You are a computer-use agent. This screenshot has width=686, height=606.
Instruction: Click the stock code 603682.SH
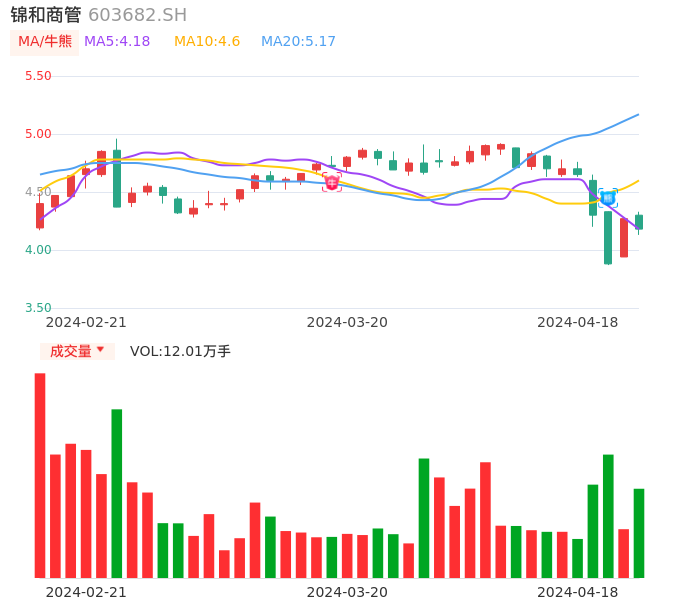pos(137,15)
